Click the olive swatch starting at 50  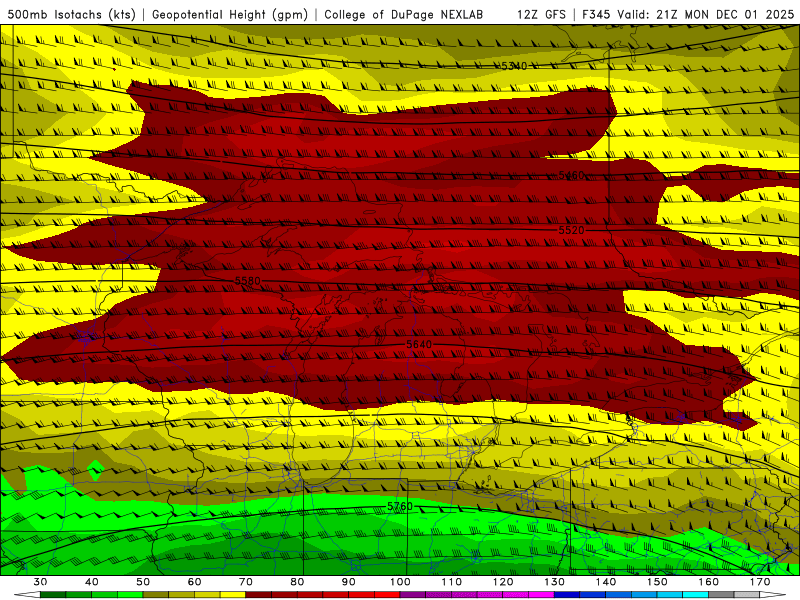(156, 594)
